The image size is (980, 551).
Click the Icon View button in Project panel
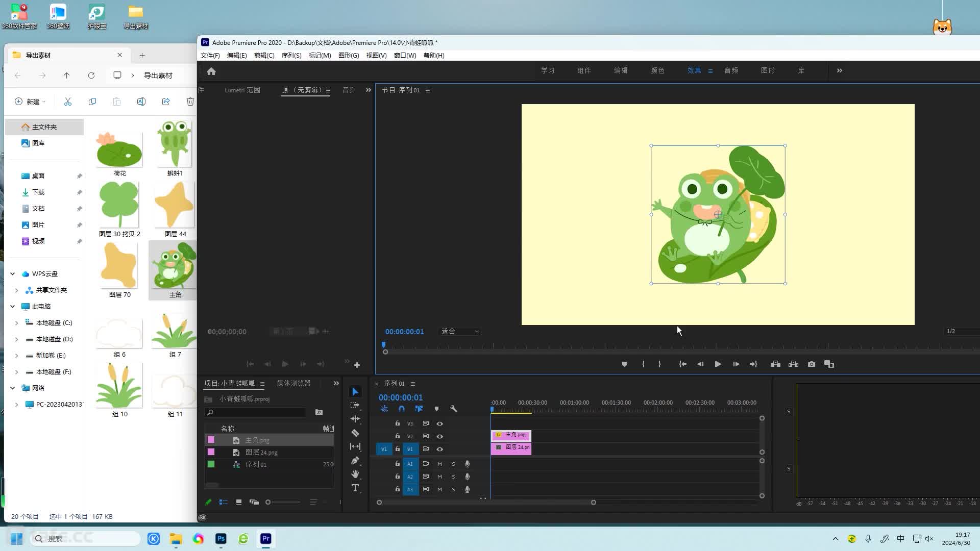(x=238, y=502)
